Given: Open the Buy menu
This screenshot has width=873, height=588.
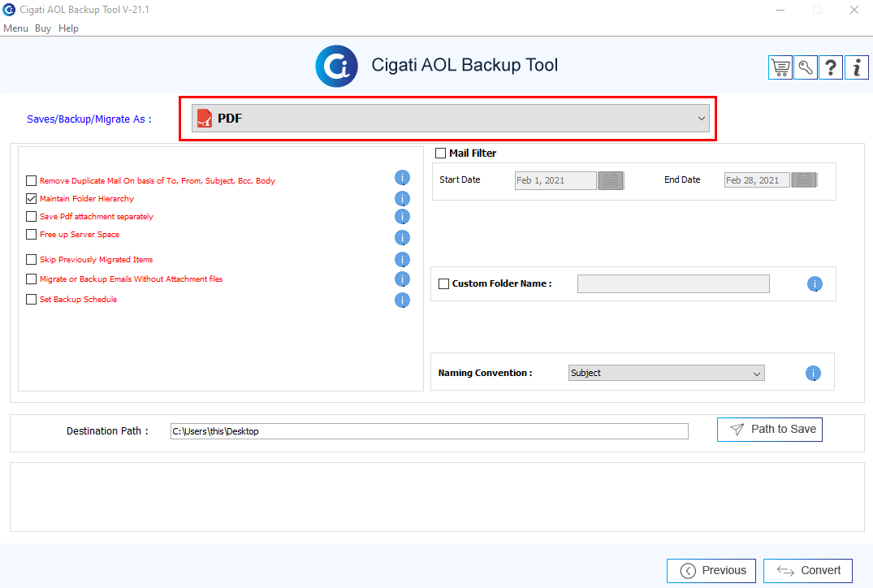Looking at the screenshot, I should click(x=43, y=28).
